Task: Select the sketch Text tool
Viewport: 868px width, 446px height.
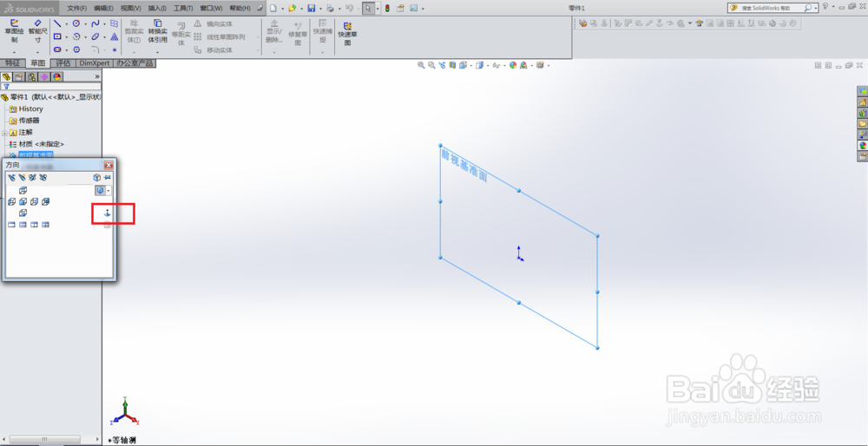Action: [x=114, y=36]
